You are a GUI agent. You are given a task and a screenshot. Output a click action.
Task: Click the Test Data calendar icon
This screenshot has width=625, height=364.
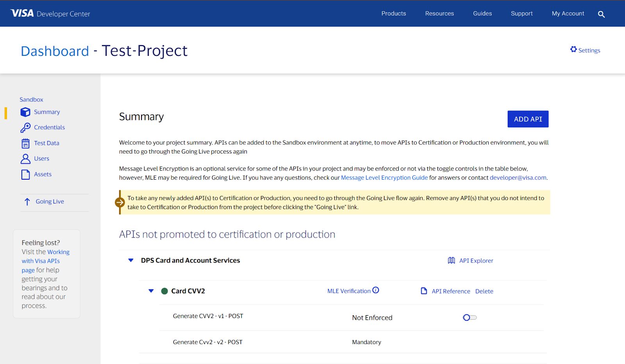pos(25,143)
